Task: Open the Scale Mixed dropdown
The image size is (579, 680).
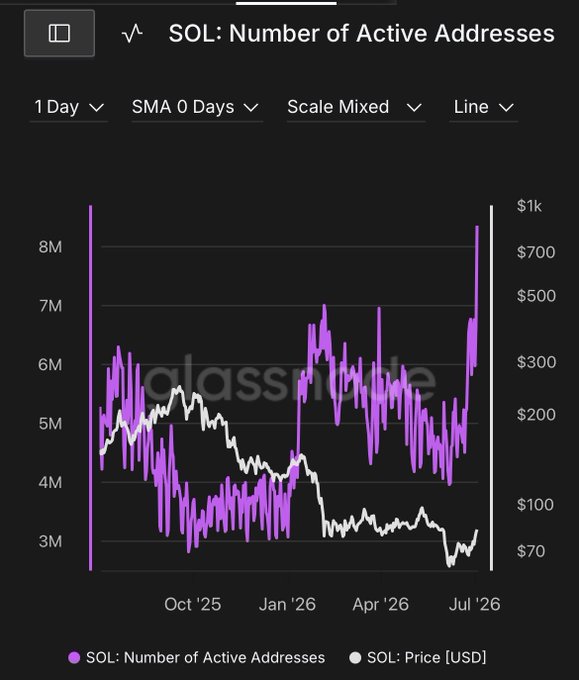Action: (x=355, y=107)
